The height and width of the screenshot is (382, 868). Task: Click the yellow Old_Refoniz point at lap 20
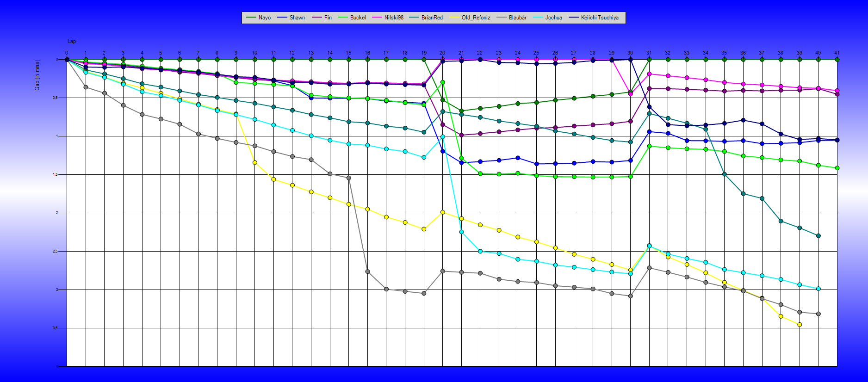click(x=443, y=212)
